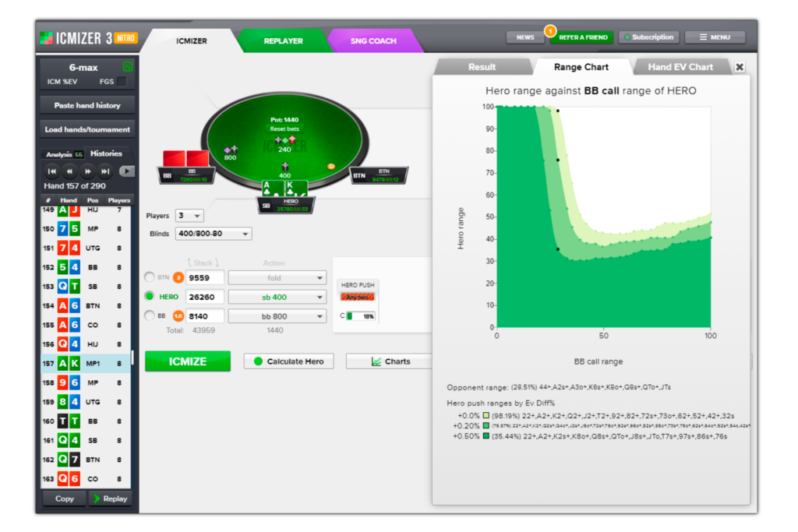Open the Charts button
Viewport: 798px width, 532px height.
(390, 361)
